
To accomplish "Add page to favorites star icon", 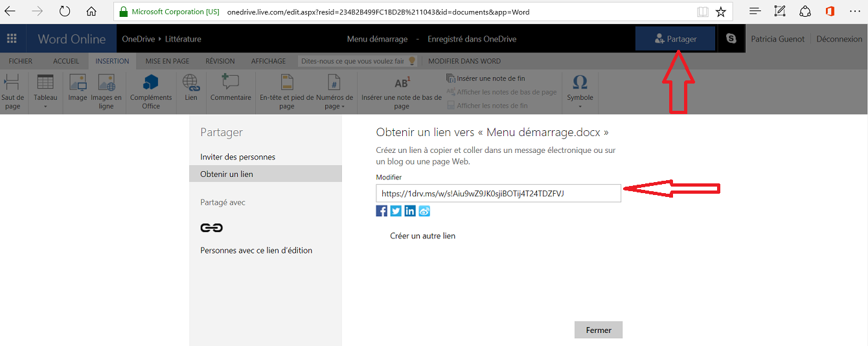I will [720, 12].
